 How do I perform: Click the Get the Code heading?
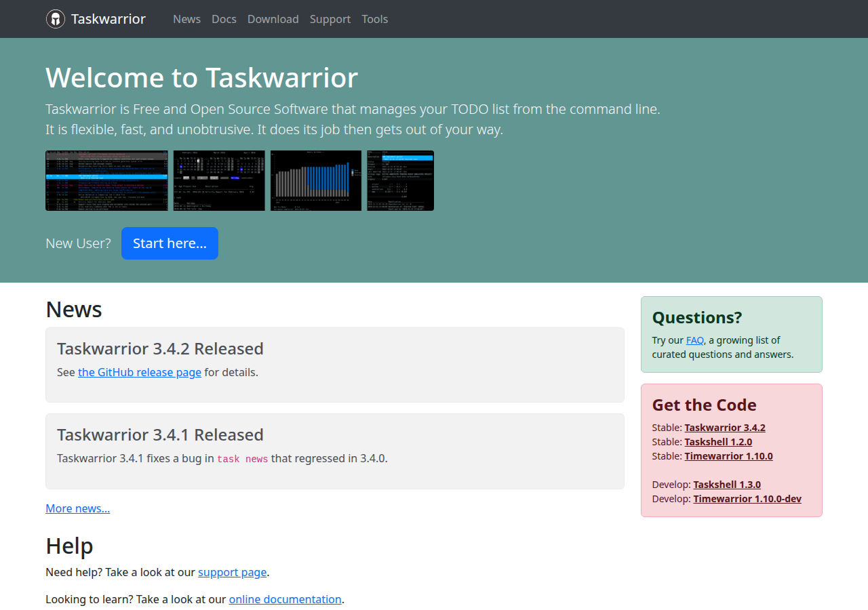point(704,405)
